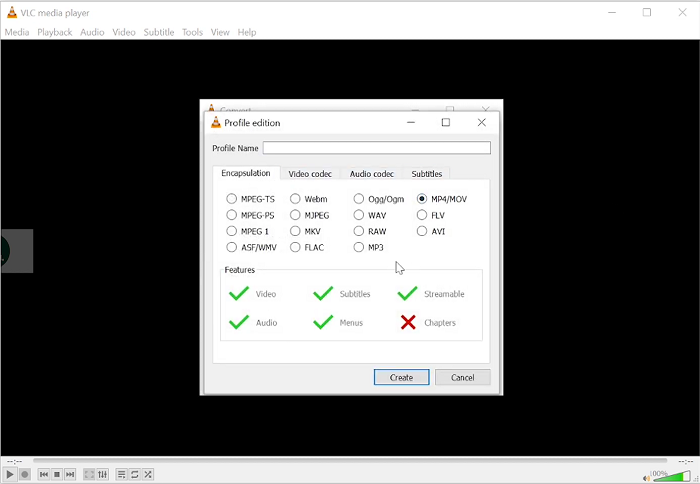Close the main VLC media player window

682,13
